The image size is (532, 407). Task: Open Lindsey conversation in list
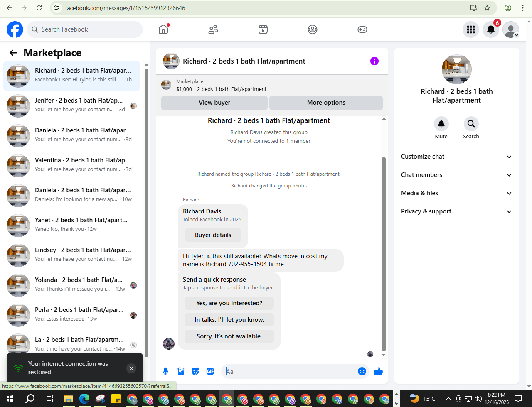(72, 255)
